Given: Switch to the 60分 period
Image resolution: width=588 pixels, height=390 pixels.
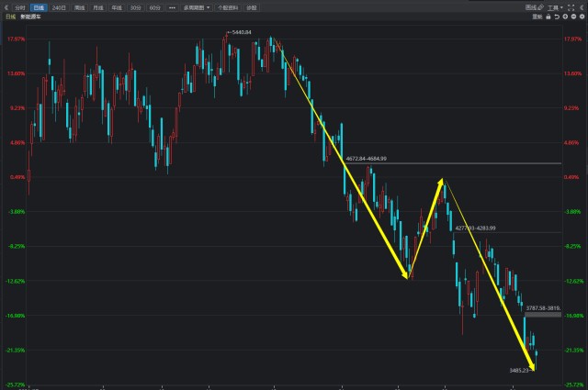Looking at the screenshot, I should pos(155,7).
